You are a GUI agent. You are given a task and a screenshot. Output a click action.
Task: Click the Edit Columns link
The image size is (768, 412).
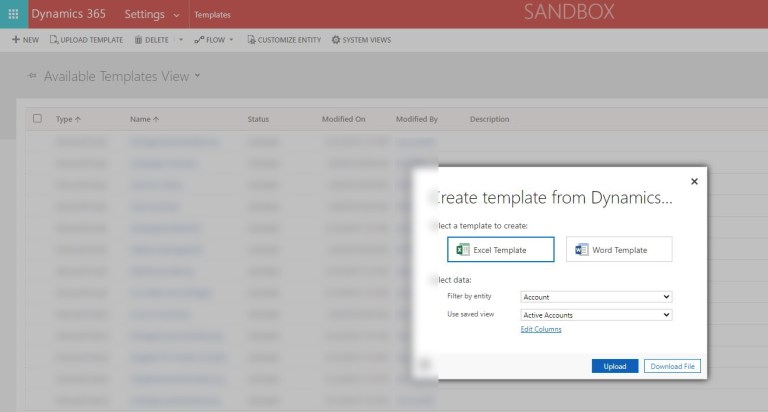[x=541, y=329]
